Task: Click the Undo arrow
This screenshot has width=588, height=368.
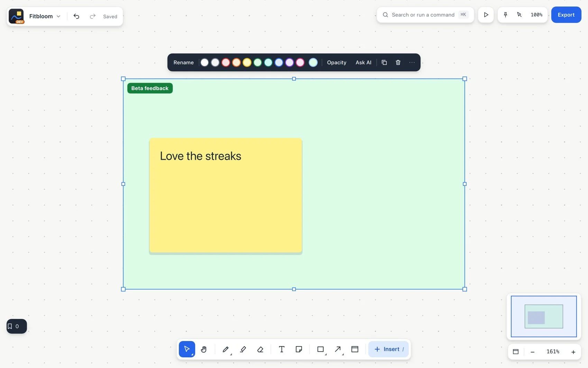Action: pyautogui.click(x=76, y=16)
